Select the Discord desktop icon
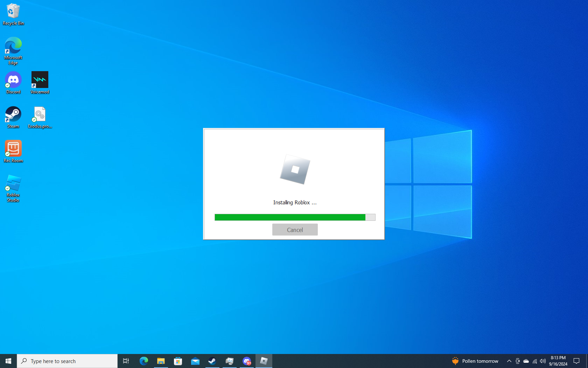Image resolution: width=588 pixels, height=368 pixels. tap(13, 83)
